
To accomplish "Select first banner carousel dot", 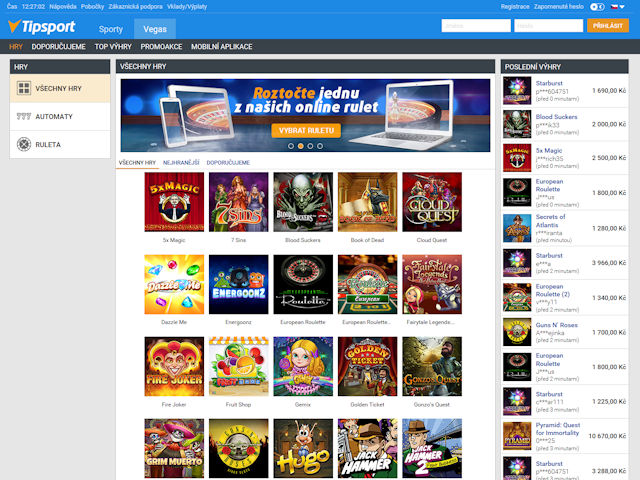I will click(291, 146).
